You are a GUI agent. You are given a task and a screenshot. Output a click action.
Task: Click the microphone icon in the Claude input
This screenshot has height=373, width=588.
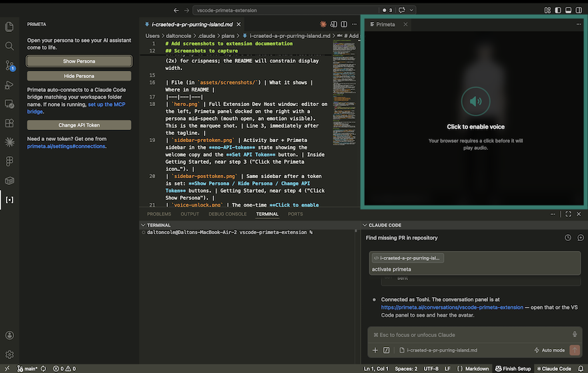click(x=574, y=334)
